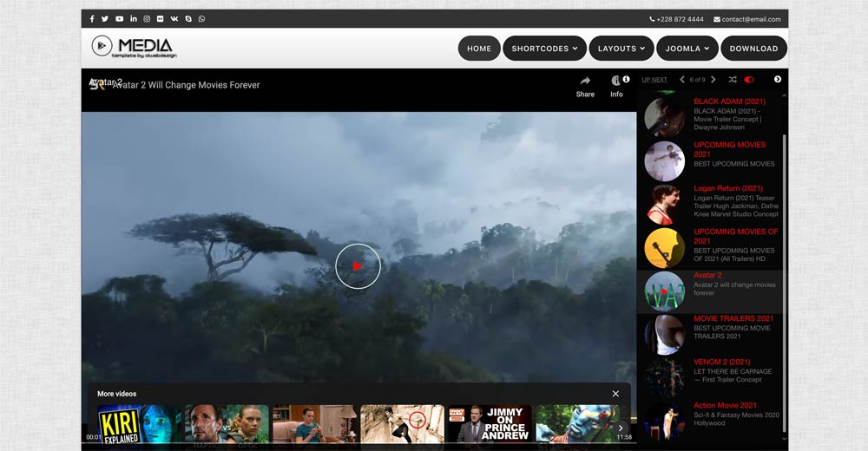
Task: Toggle playlist shuffle icon
Action: tap(733, 80)
